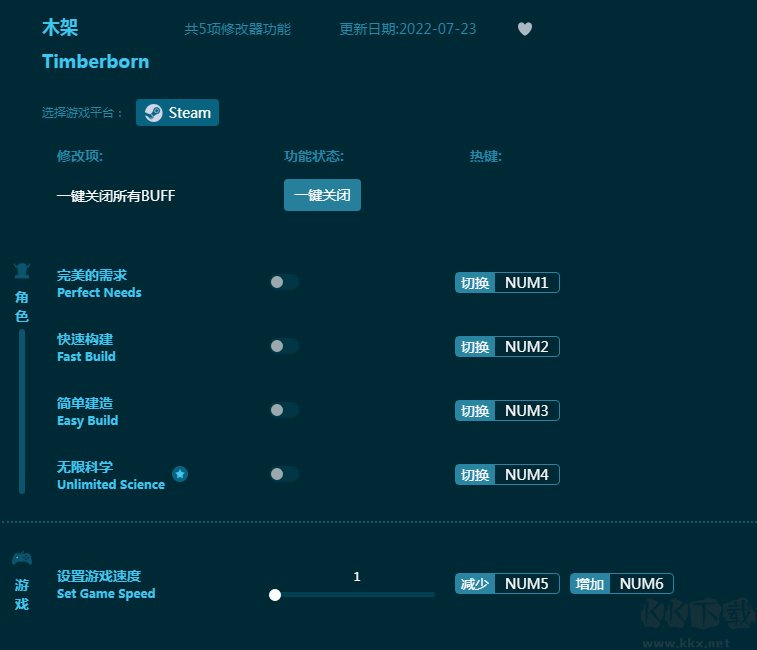Select the 游戏 sidebar section label

(22, 594)
